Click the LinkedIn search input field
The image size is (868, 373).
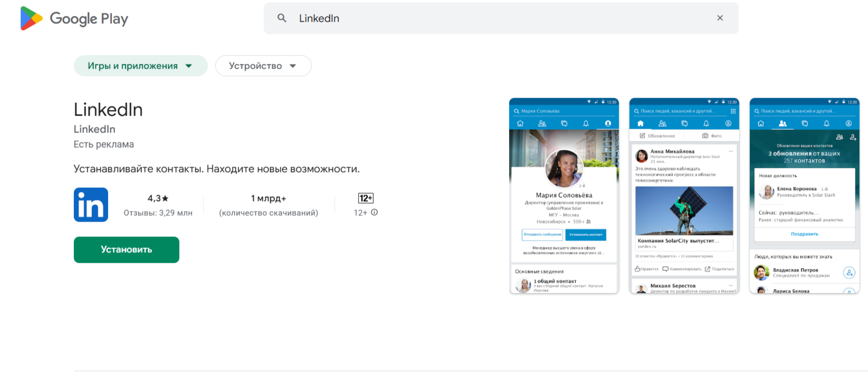click(x=501, y=18)
